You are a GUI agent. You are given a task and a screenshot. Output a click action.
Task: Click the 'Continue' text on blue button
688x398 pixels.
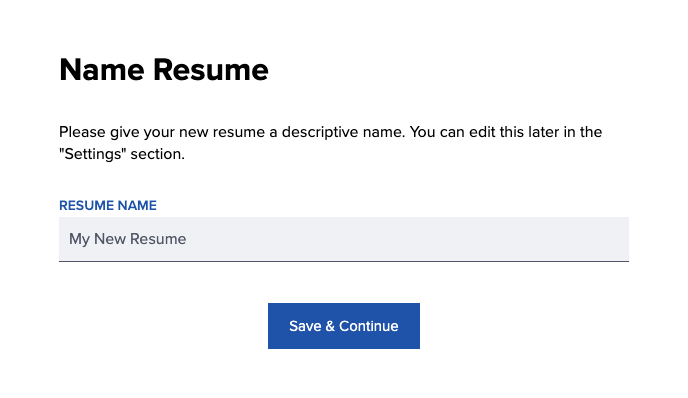369,326
